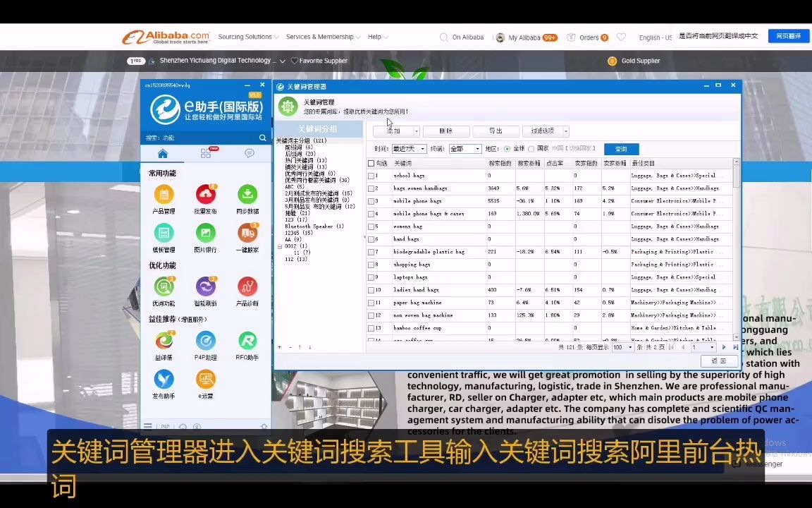Collapse the 0012 tree group
The width and height of the screenshot is (812, 508).
pyautogui.click(x=280, y=247)
